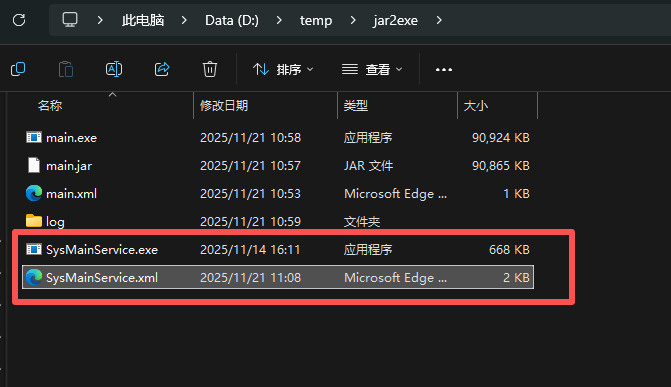Click size 668 KB

pyautogui.click(x=509, y=250)
